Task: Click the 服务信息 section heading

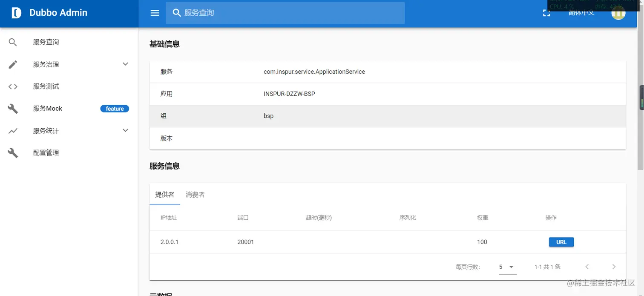Action: pos(164,166)
